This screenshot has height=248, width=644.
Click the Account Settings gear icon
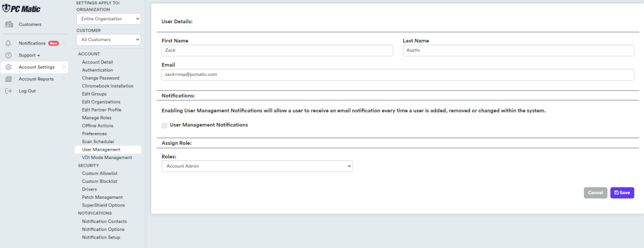[9, 67]
